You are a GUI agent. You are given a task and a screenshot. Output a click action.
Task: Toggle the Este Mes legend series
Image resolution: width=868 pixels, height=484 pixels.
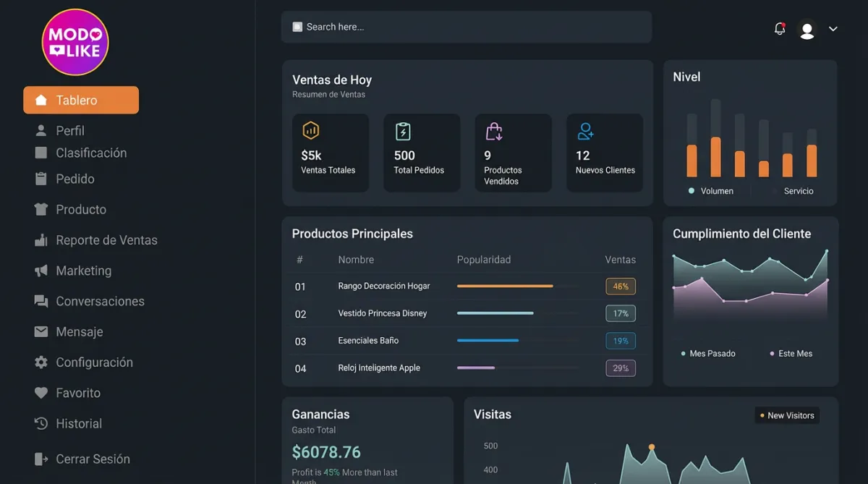coord(791,354)
